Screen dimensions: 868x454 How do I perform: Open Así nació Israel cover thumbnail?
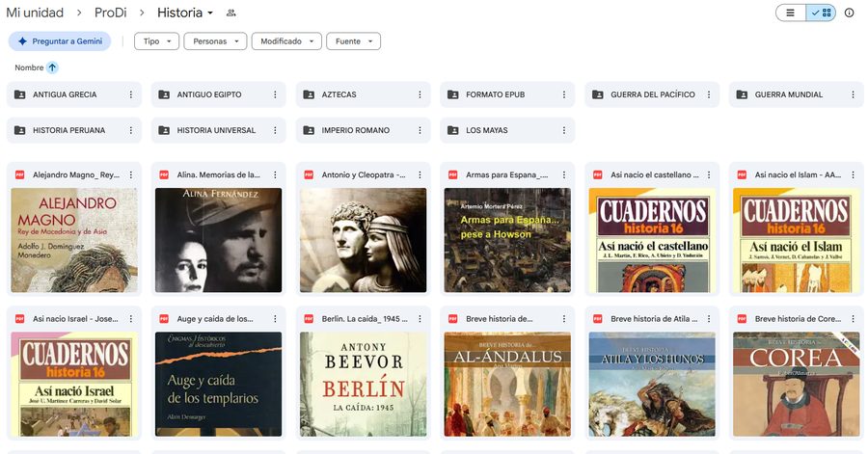(x=74, y=385)
